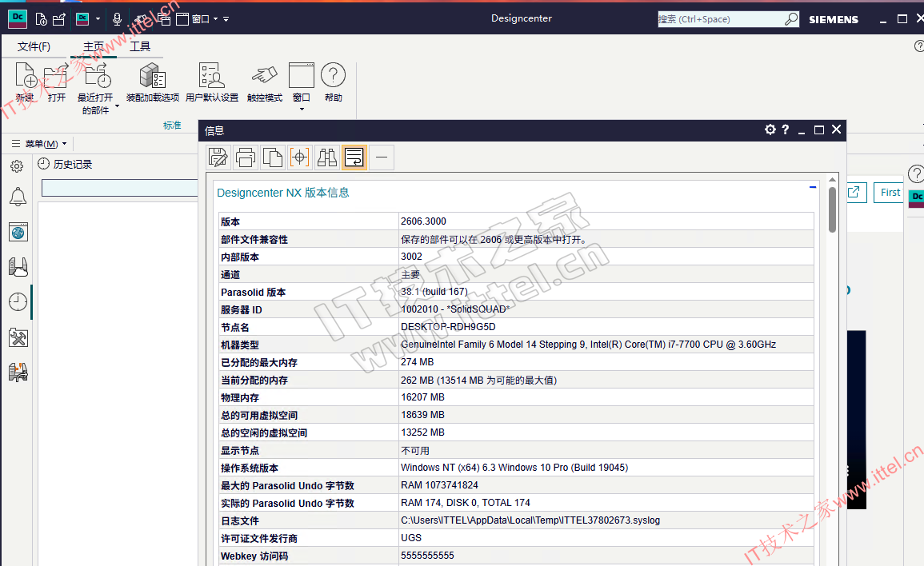Open resource bar settings gear icon
Image resolution: width=924 pixels, height=566 pixels.
(17, 166)
